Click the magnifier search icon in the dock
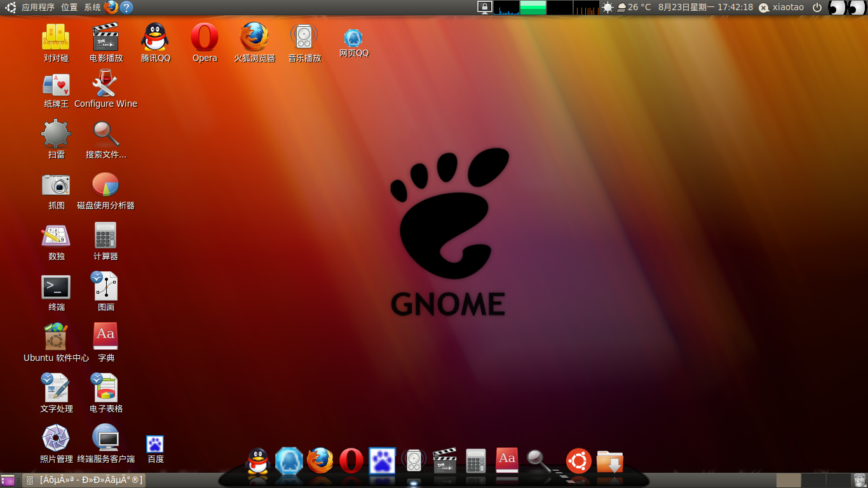This screenshot has width=868, height=488. pos(540,462)
